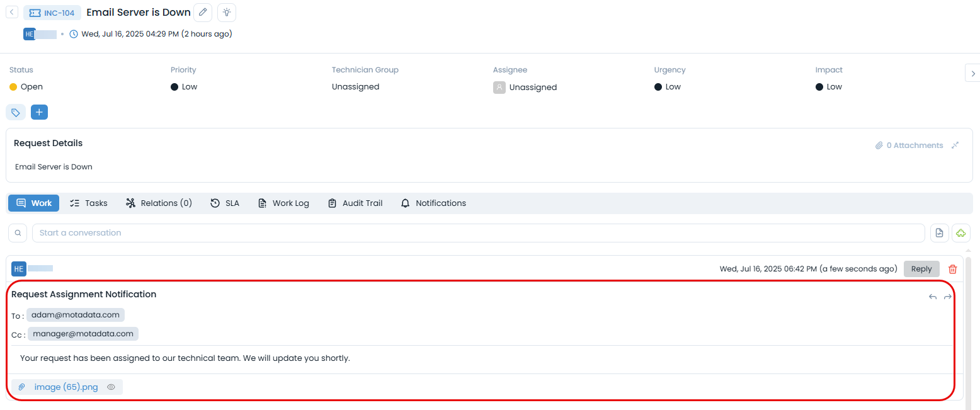Click the back arrow beside INC-104
Screen dimensions: 980x410
click(12, 13)
